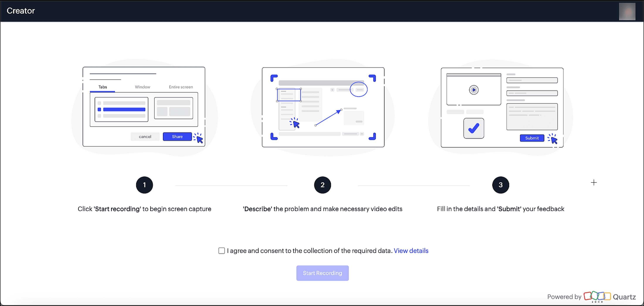This screenshot has height=306, width=644.
Task: Click the step 1 number circle
Action: point(144,185)
